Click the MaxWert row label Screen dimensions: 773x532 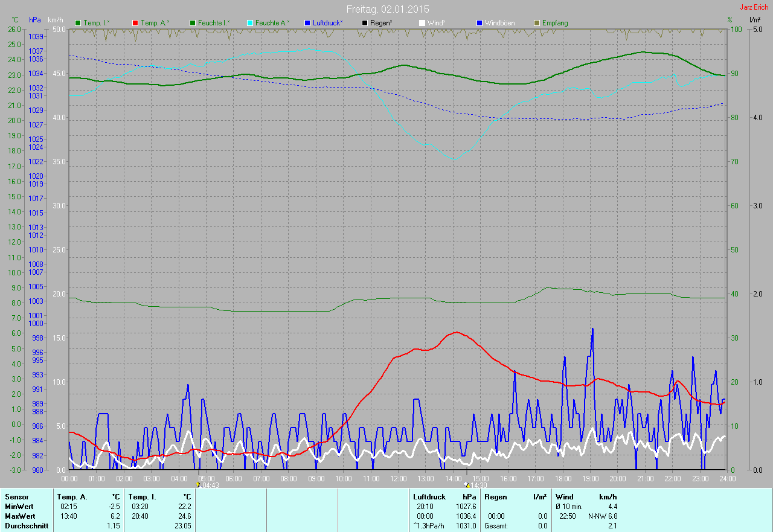coord(20,516)
